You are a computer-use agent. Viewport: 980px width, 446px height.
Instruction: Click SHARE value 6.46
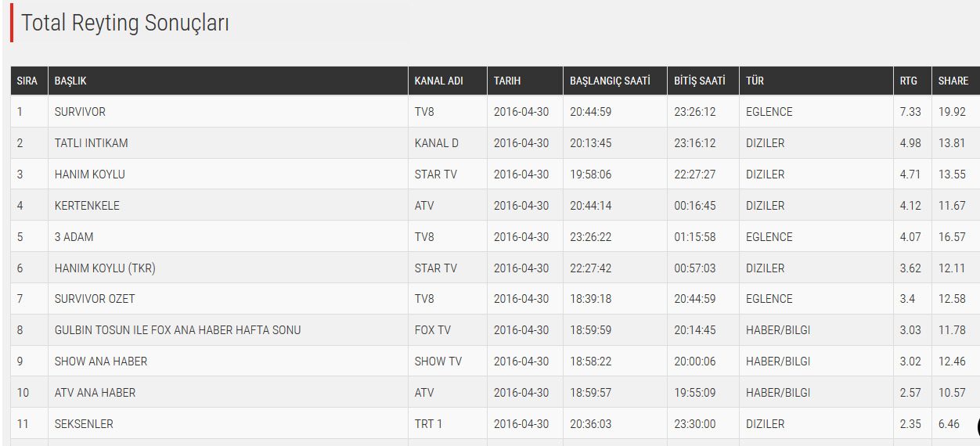pos(949,424)
